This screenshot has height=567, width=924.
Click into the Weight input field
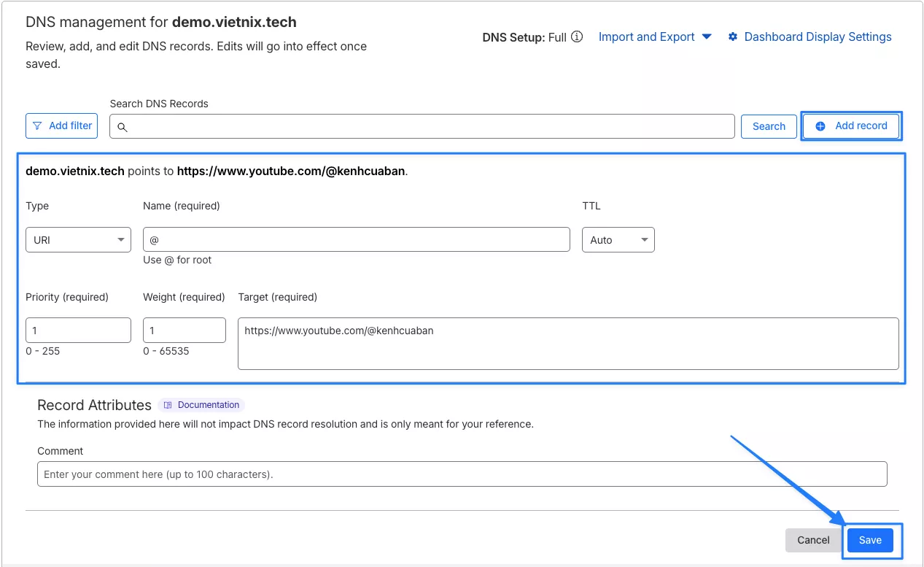tap(184, 331)
